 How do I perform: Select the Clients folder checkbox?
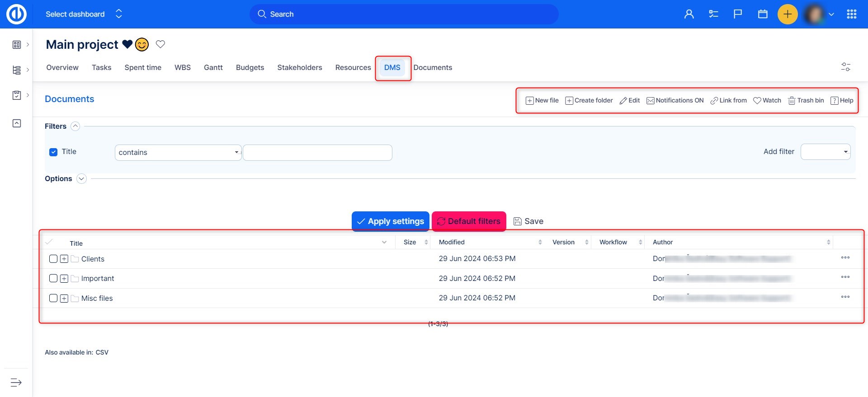[53, 259]
